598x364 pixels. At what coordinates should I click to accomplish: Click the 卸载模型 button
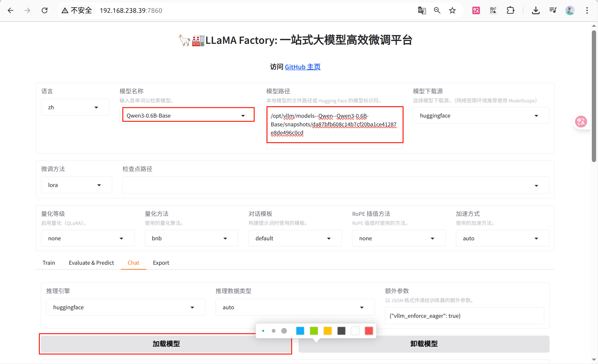pos(424,344)
